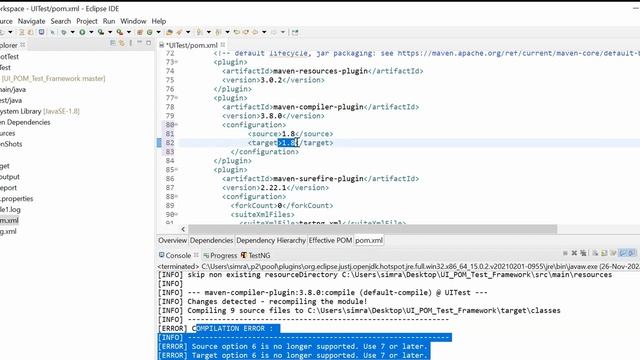Switch to the Overview tab
Screen dimensions: 640x360
[x=172, y=240]
